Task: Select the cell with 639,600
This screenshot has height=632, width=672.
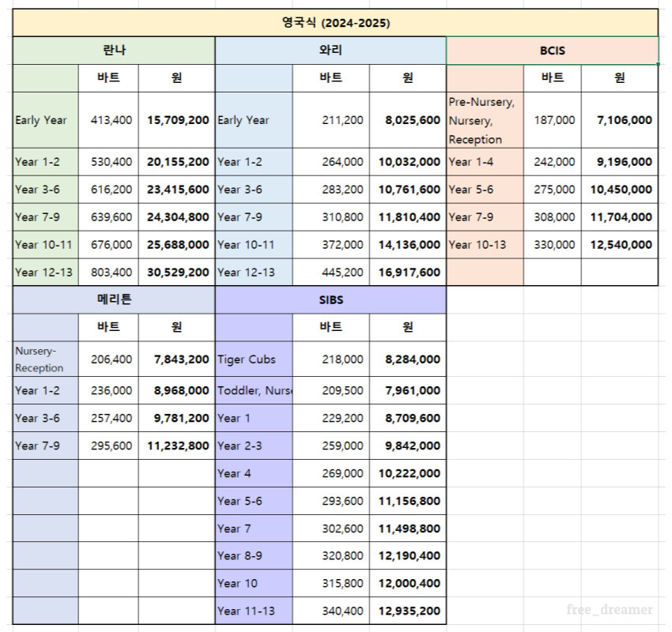Action: coord(108,217)
